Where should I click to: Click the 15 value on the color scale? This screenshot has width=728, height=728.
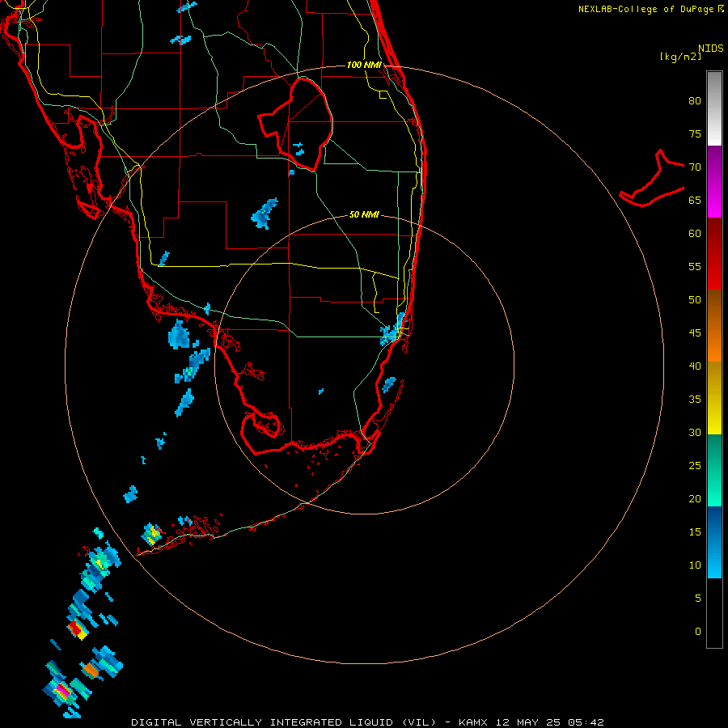[x=695, y=532]
